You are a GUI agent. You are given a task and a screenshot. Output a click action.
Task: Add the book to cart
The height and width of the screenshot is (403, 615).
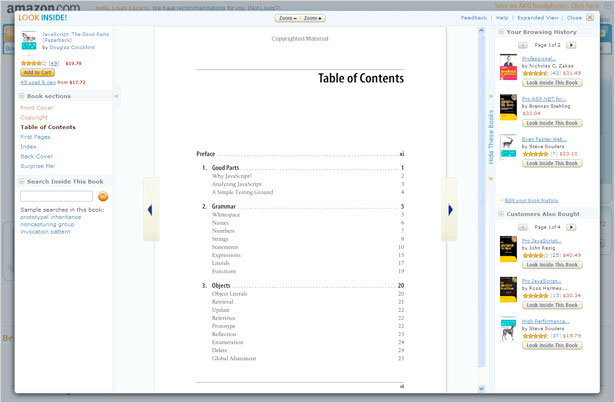click(x=37, y=73)
